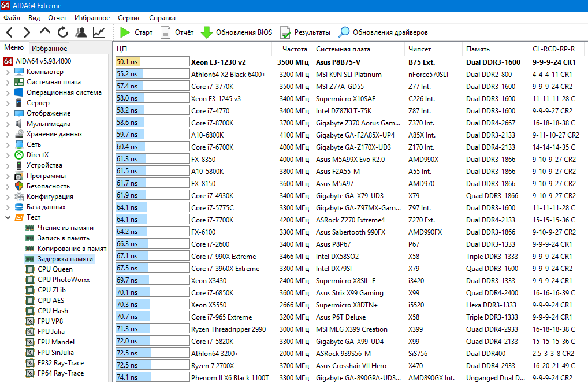Start the benchmark with Старт
The height and width of the screenshot is (382, 588).
tap(136, 32)
